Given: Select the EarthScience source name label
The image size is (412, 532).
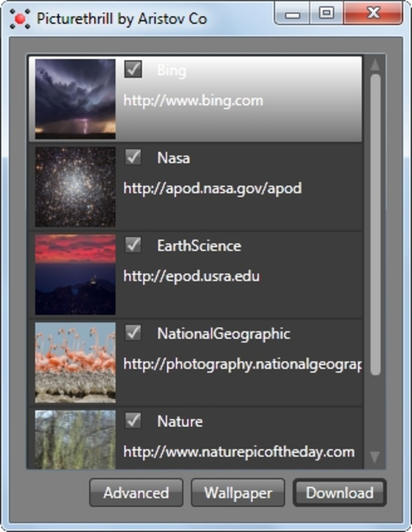Looking at the screenshot, I should click(200, 246).
